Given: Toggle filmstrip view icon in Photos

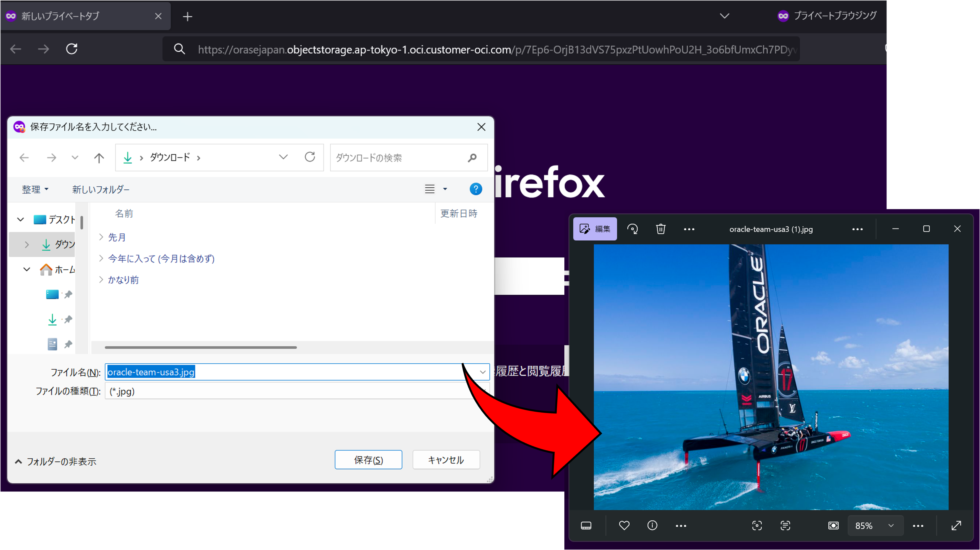Looking at the screenshot, I should point(586,525).
